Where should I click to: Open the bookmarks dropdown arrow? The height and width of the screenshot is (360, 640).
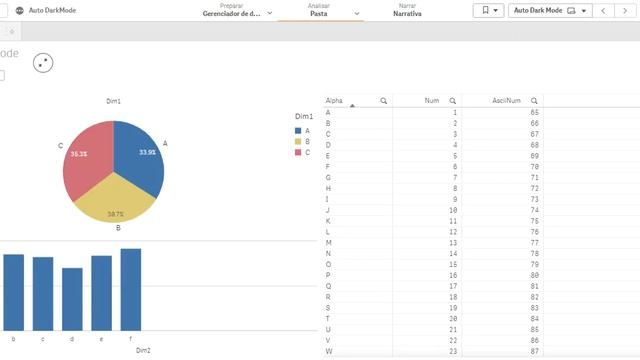coord(496,11)
